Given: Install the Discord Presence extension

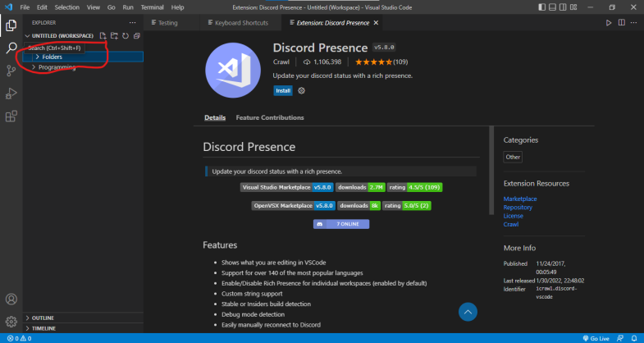Looking at the screenshot, I should 283,91.
